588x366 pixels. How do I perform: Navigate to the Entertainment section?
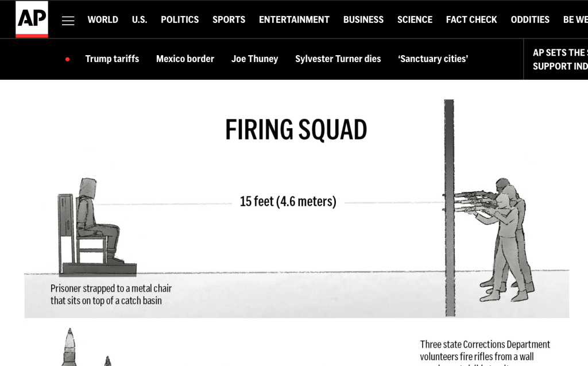[x=294, y=20]
